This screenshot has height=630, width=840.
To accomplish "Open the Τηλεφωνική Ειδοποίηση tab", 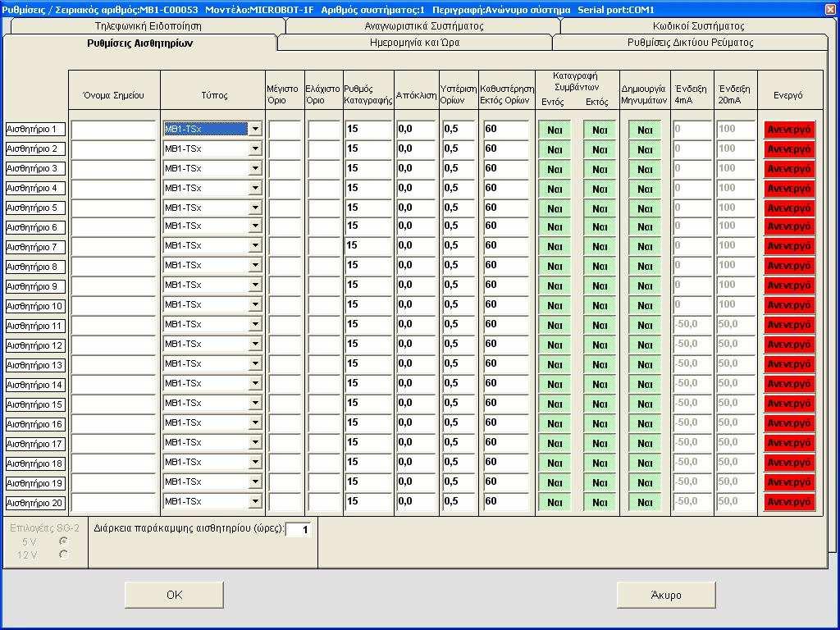I will point(148,25).
